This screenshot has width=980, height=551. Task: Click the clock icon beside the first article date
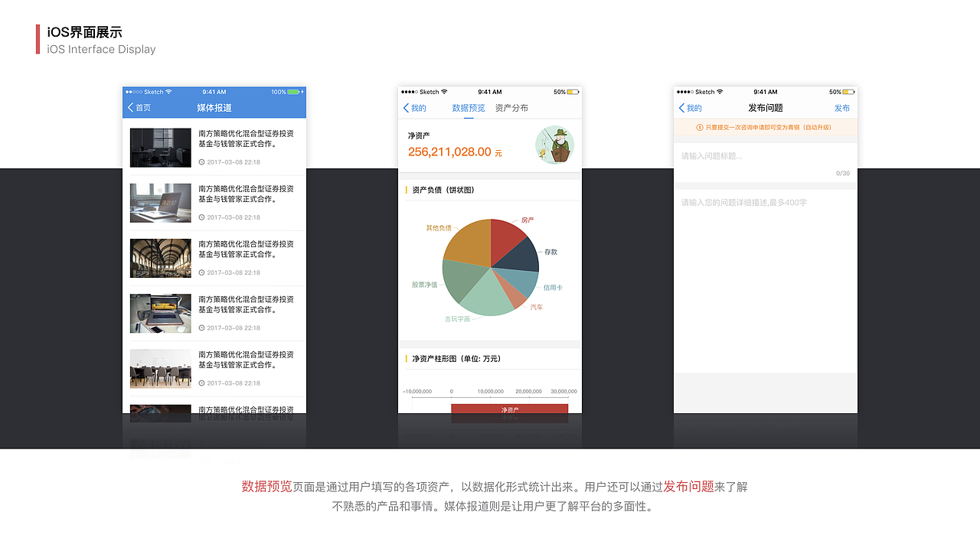tap(201, 161)
